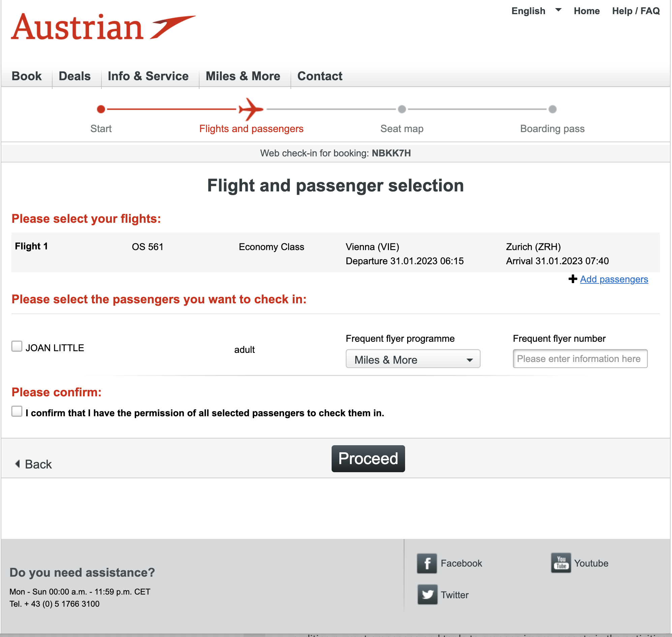Click the Back arrow icon
Screen dimensions: 672x637
click(x=17, y=464)
